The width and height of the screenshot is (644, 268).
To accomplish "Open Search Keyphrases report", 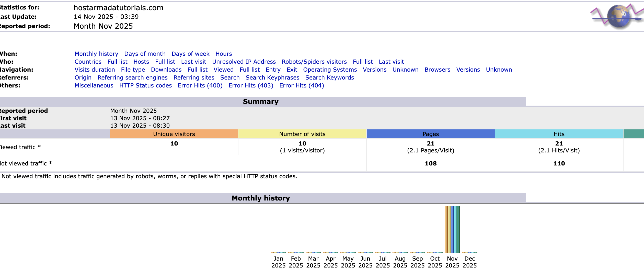I will pyautogui.click(x=272, y=78).
